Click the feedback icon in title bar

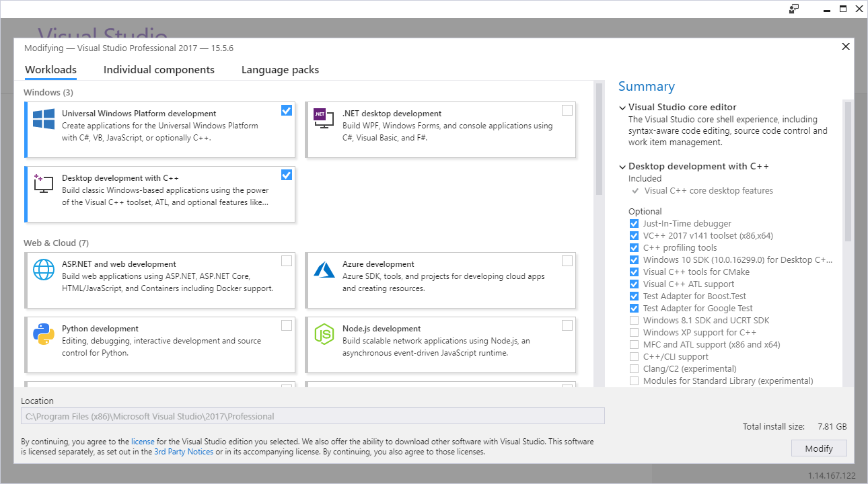(794, 9)
